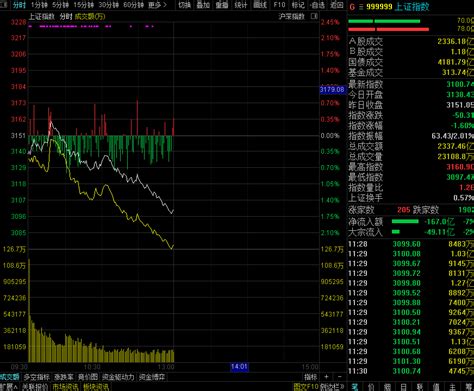Click the 返回 back button
The width and height of the screenshot is (474, 391).
336,5
